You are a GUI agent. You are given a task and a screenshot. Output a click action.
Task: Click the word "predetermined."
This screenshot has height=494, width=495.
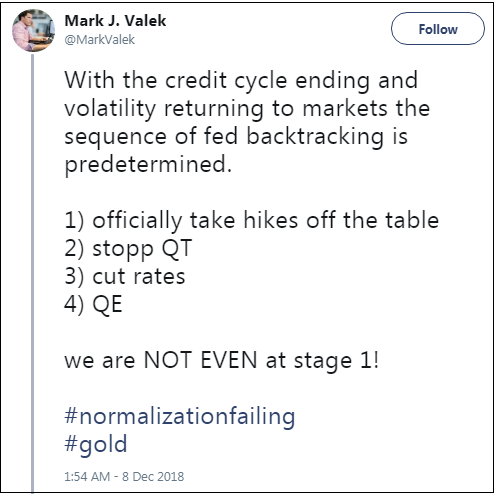click(148, 165)
